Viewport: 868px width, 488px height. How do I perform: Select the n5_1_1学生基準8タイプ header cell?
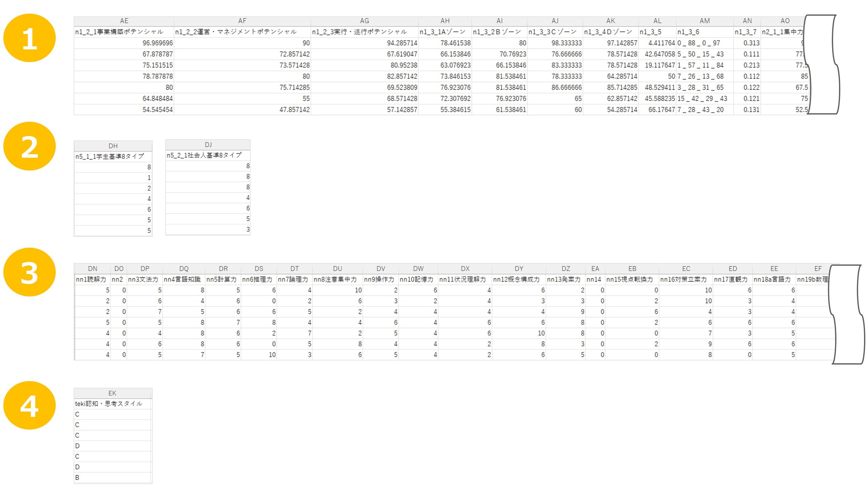pos(113,156)
